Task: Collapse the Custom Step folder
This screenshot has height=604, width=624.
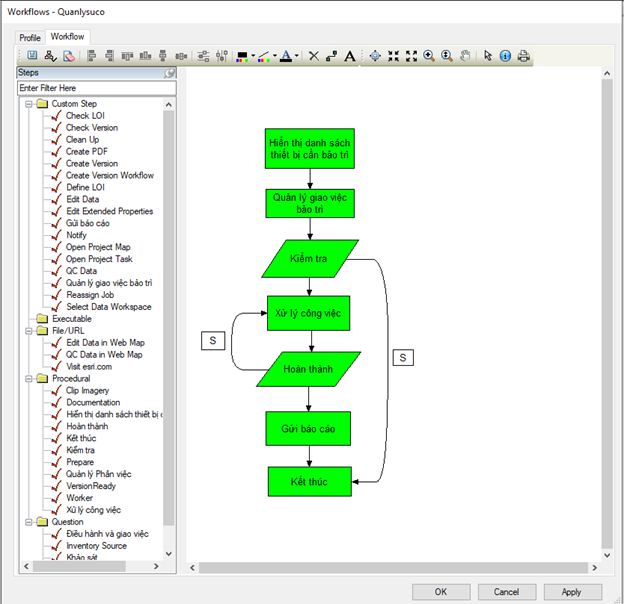Action: tap(28, 104)
